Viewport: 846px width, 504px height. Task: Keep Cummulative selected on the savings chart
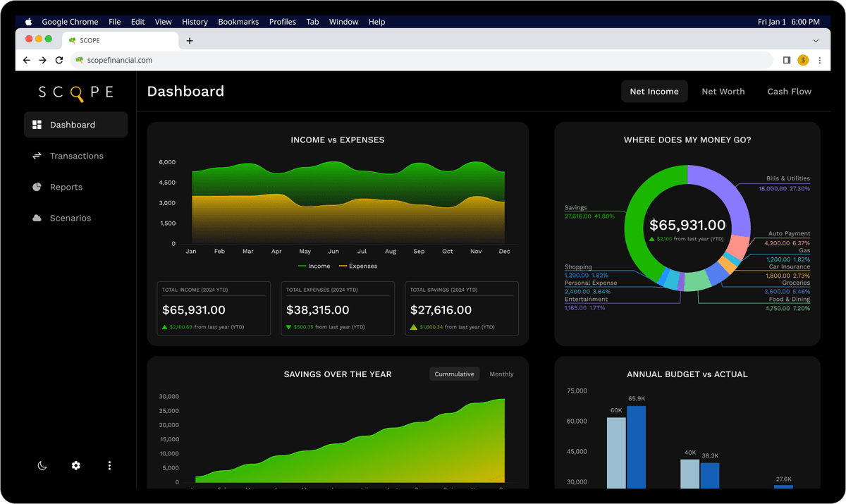(454, 374)
